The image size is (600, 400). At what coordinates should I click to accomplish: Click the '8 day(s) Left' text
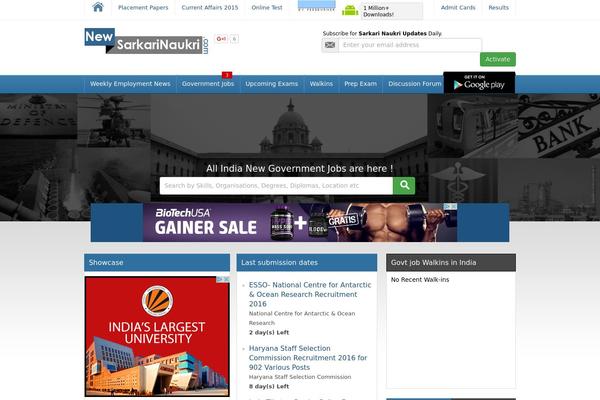pos(269,387)
